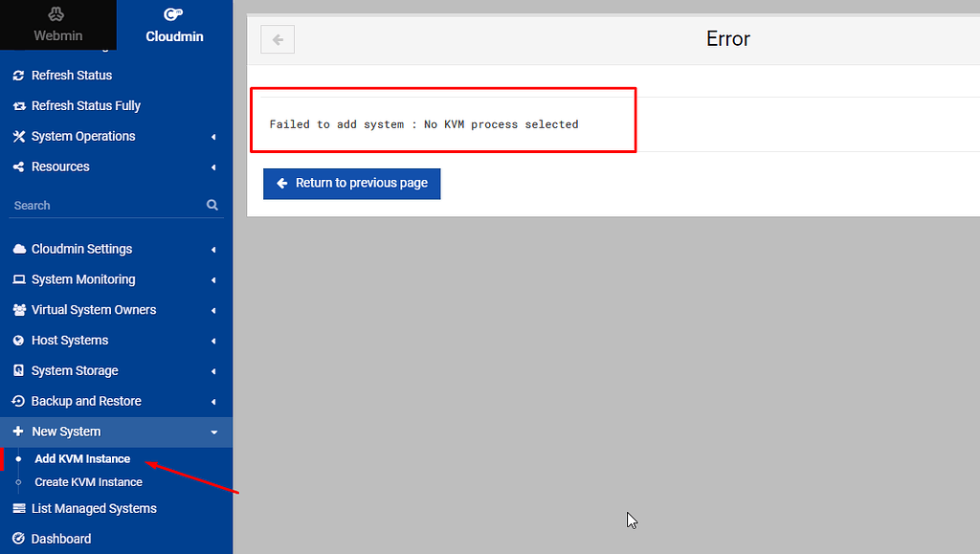Image resolution: width=980 pixels, height=554 pixels.
Task: Switch to the Cloudmin tab
Action: pos(173,25)
